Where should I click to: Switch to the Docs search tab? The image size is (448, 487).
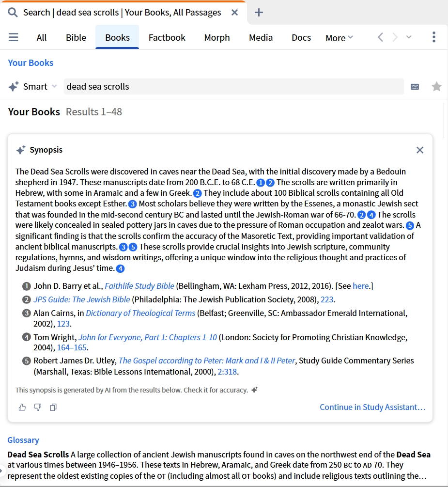[x=301, y=38]
